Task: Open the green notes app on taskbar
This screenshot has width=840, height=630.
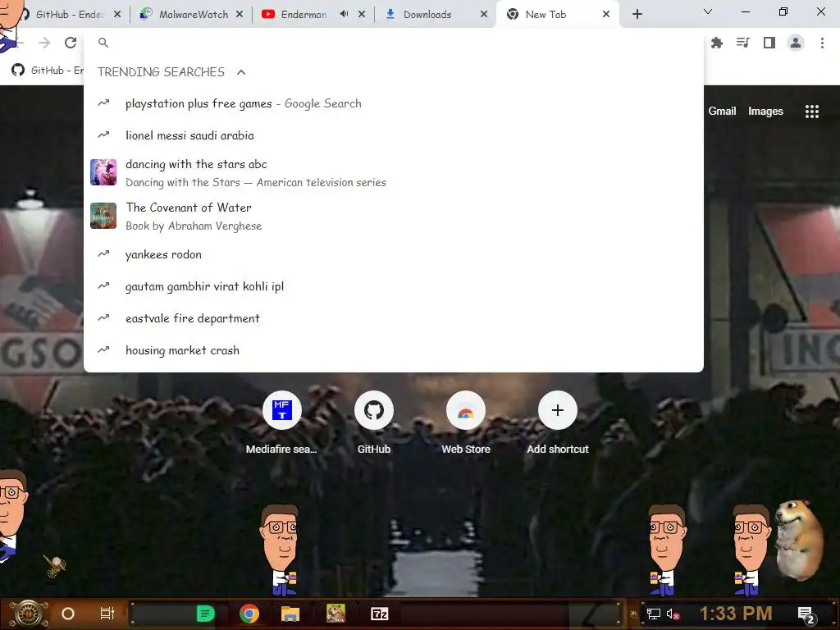Action: [206, 614]
